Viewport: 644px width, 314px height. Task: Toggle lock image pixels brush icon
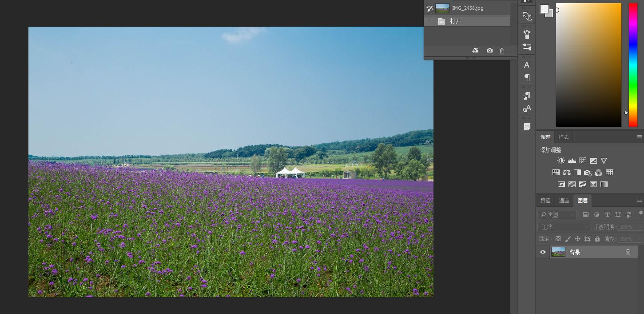[x=568, y=239]
